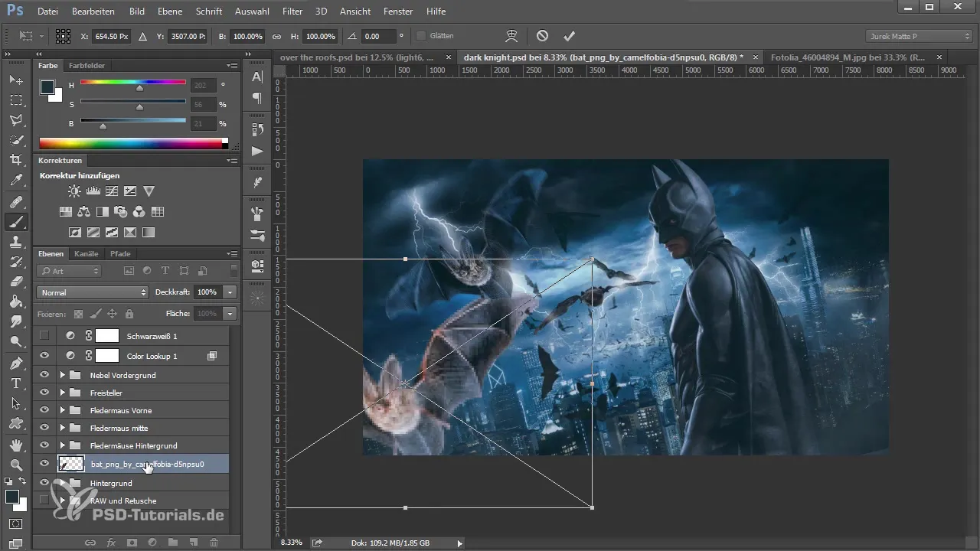Open the Jurek Matte P workspace dropdown
The height and width of the screenshot is (551, 980).
click(920, 36)
